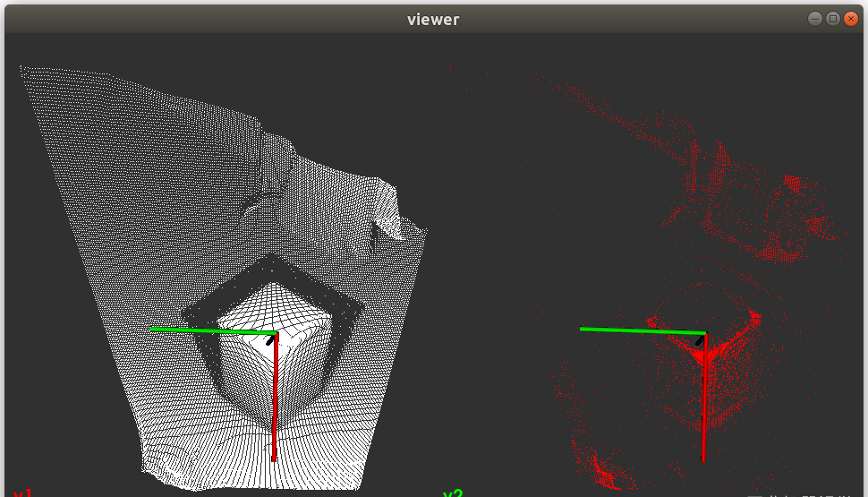
Task: Click the short black axis at the left origin
Action: (270, 338)
